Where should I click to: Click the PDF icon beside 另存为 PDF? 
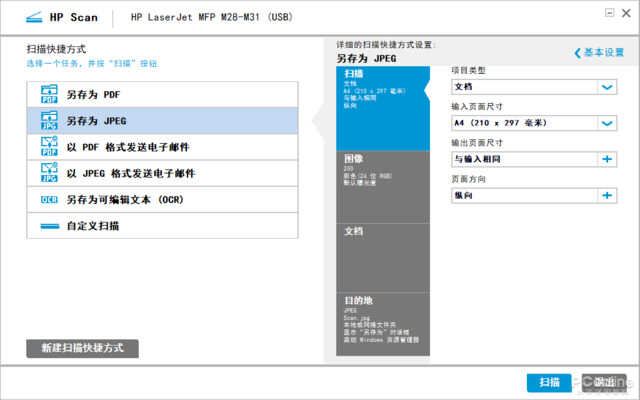coord(49,94)
